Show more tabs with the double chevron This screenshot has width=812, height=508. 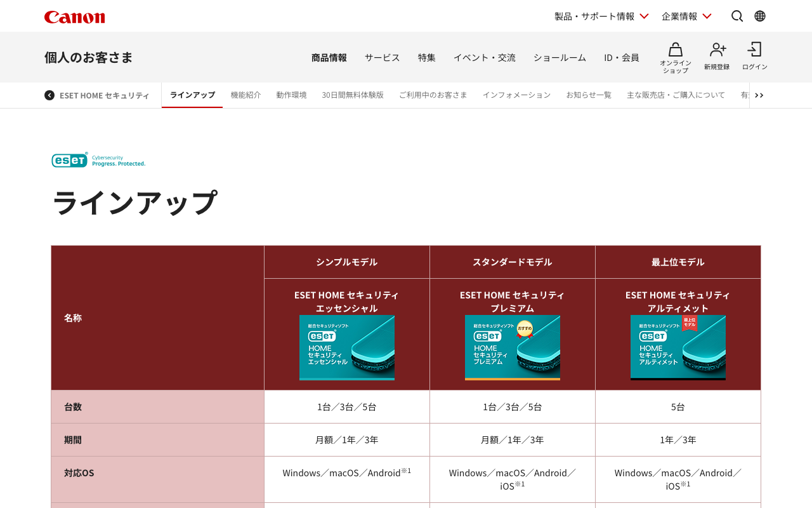tap(759, 95)
